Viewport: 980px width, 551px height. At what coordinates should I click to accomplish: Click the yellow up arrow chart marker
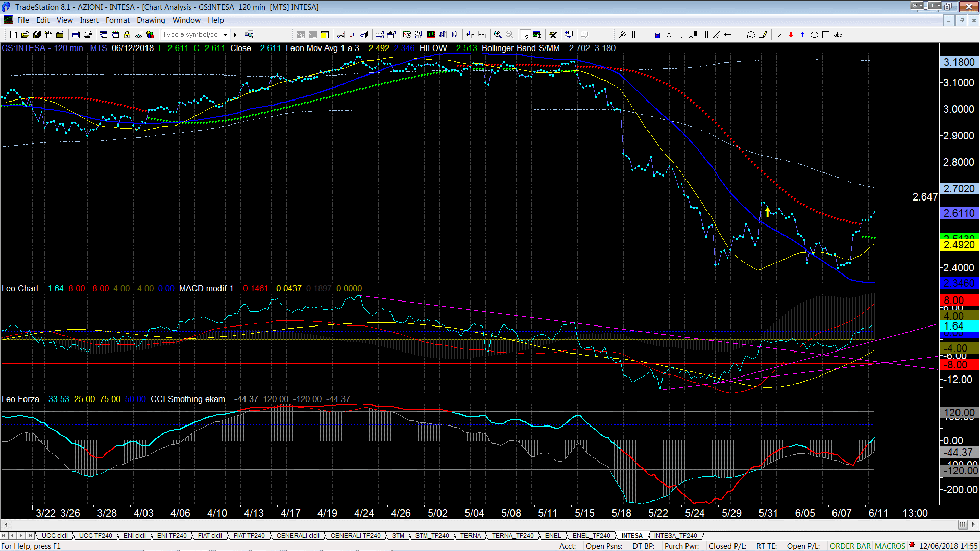(x=767, y=211)
